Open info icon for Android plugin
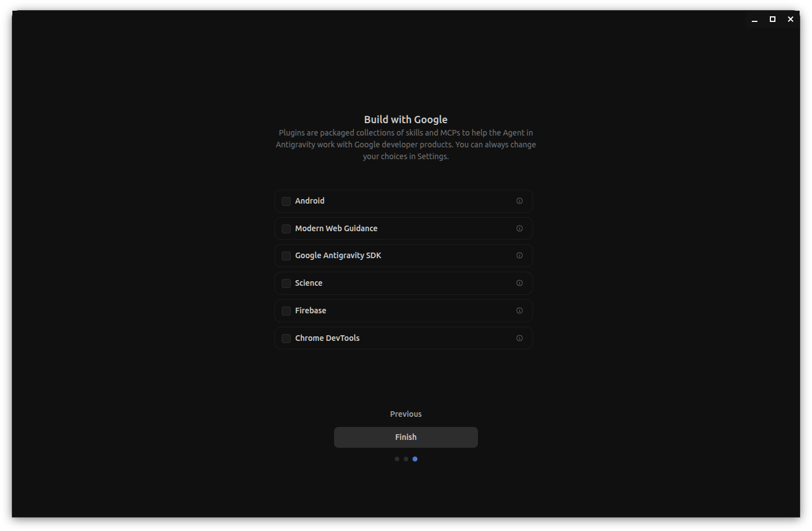Viewport: 812px width, 531px height. pyautogui.click(x=520, y=201)
